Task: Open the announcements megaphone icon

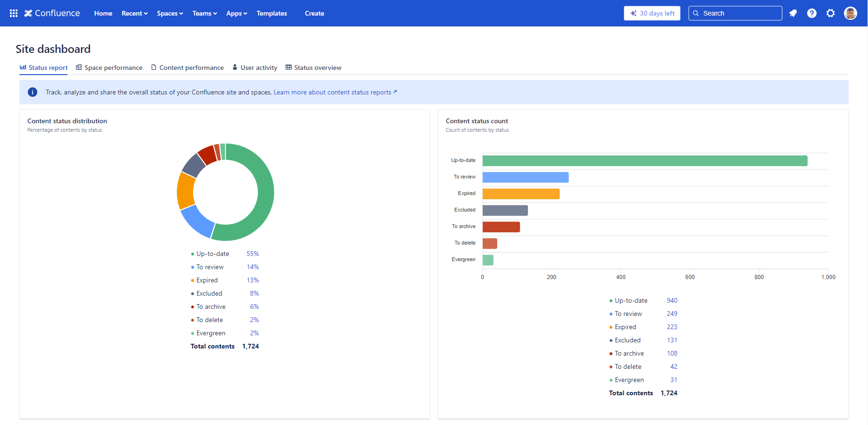Action: tap(793, 13)
